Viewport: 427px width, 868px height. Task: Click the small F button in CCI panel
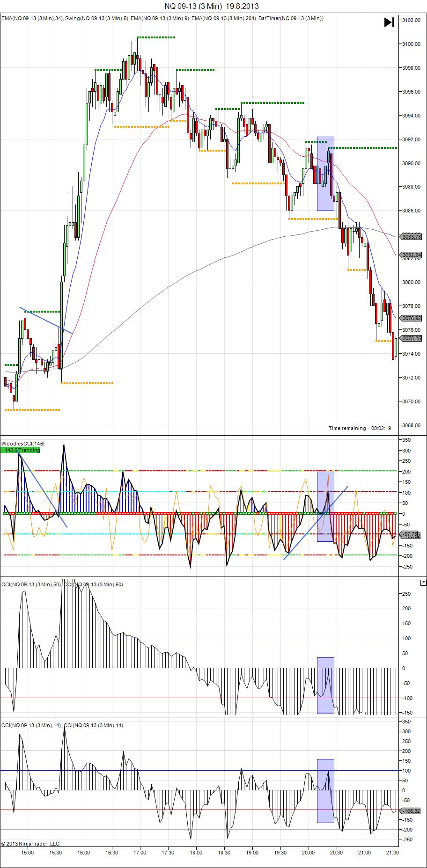tap(423, 583)
